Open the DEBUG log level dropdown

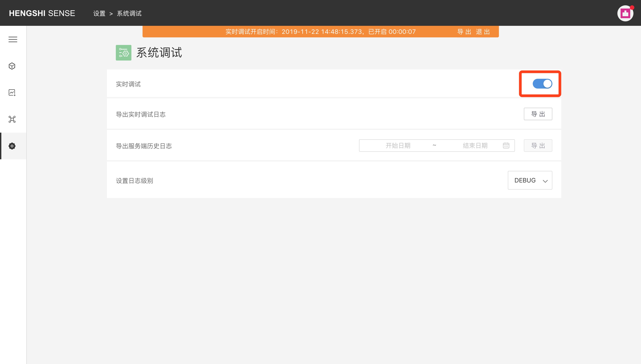tap(530, 180)
